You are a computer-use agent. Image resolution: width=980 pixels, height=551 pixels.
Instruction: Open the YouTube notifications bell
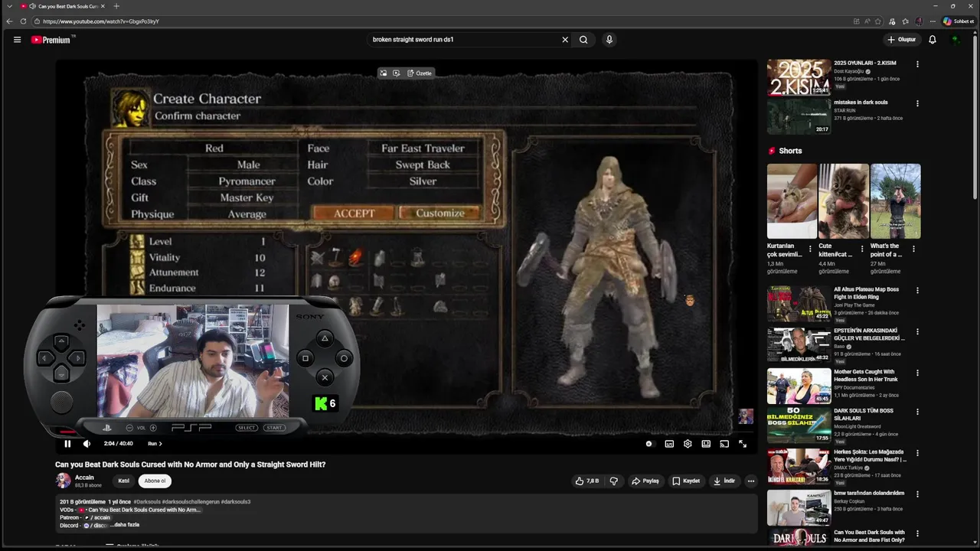pyautogui.click(x=933, y=40)
